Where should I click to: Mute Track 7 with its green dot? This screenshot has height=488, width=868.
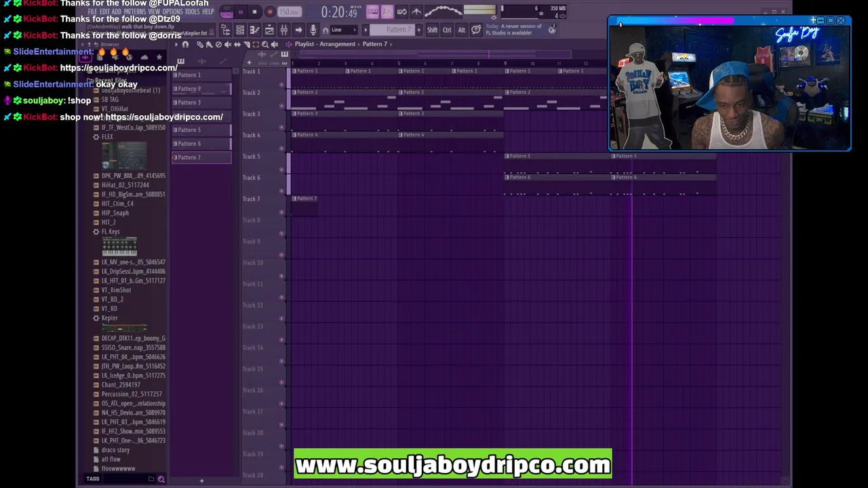pyautogui.click(x=281, y=212)
